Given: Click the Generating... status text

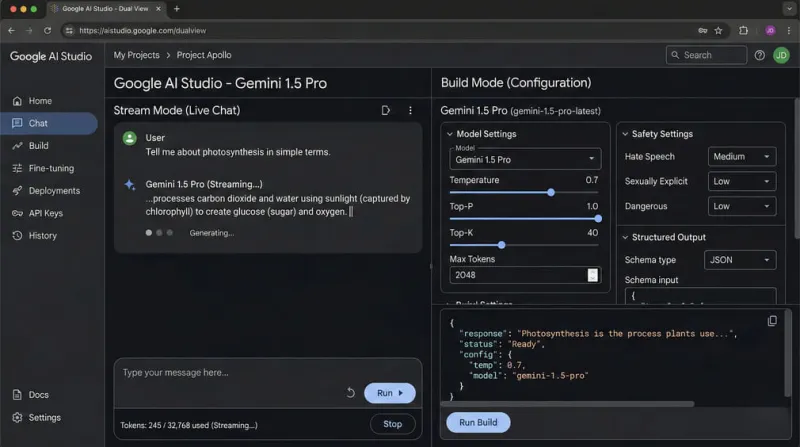Looking at the screenshot, I should point(212,233).
